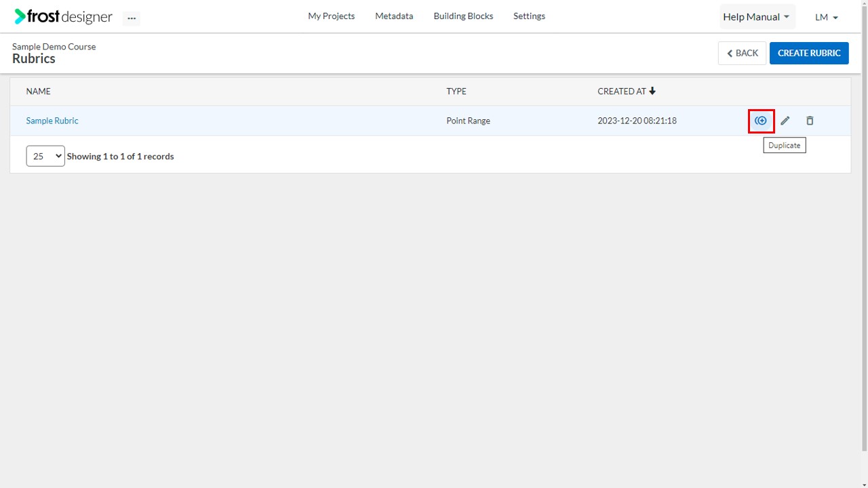
Task: Edit Sample Rubric with the pencil icon
Action: click(x=785, y=121)
